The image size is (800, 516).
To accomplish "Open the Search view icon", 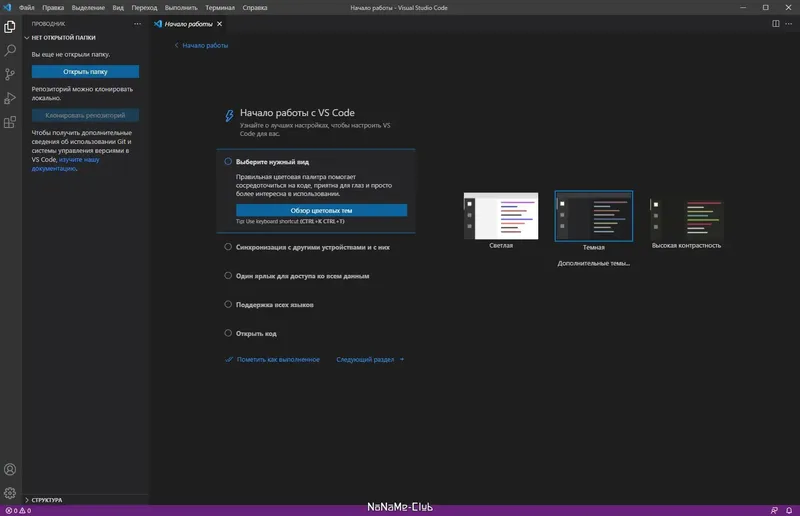I will click(x=10, y=51).
